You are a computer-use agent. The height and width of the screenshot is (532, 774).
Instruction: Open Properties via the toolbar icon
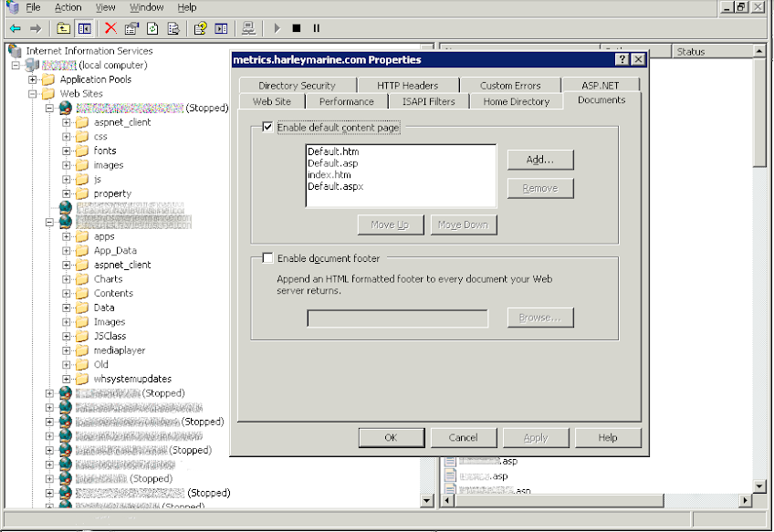pos(131,28)
